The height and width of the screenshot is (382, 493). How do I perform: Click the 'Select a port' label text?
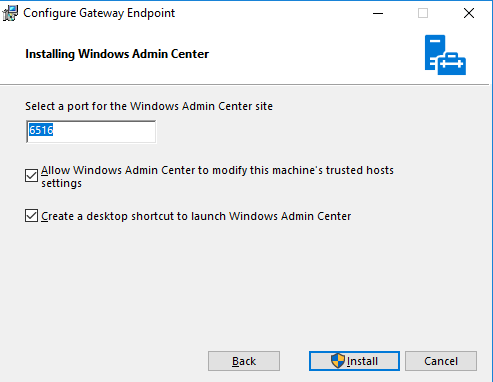[149, 106]
